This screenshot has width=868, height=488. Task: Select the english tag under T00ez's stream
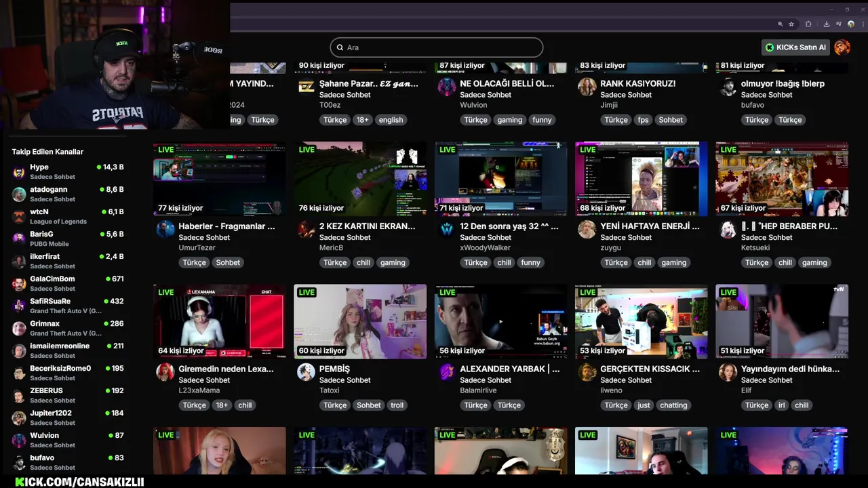pos(391,120)
